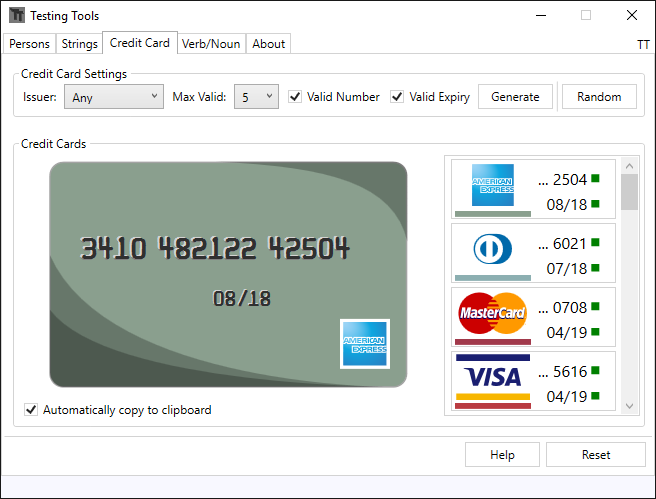Select the American Express logo in the card list
Image resolution: width=656 pixels, height=499 pixels.
492,185
